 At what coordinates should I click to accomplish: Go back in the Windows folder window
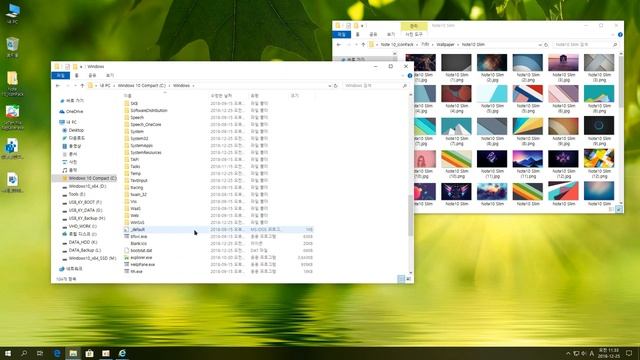click(x=58, y=86)
